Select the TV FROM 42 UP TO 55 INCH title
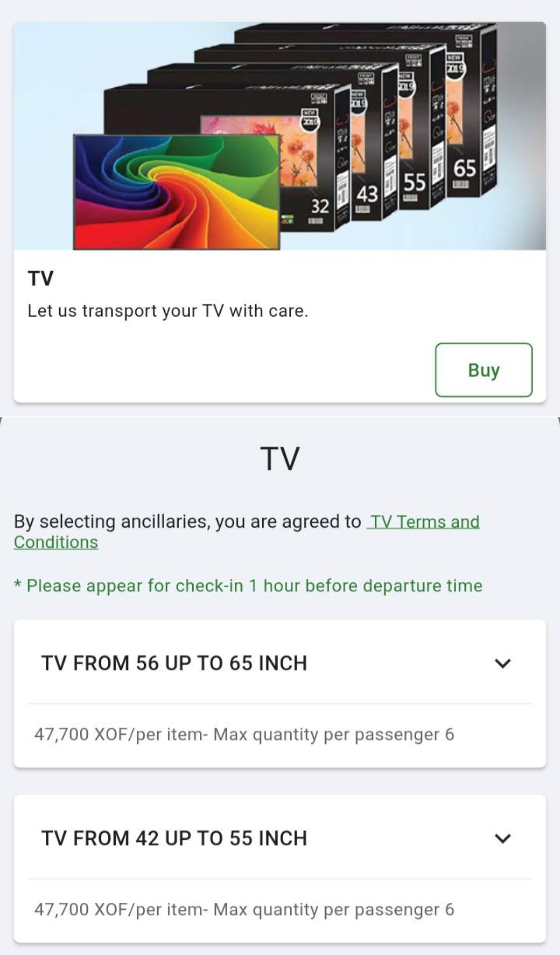The image size is (560, 955). (x=174, y=838)
